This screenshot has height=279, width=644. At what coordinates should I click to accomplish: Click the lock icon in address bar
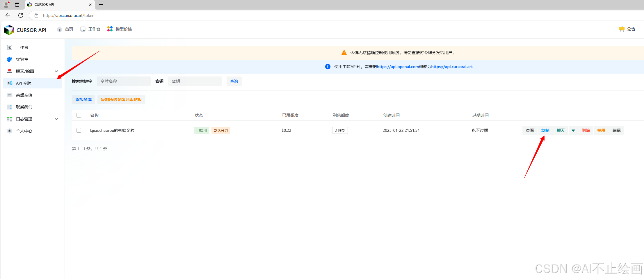tap(36, 15)
